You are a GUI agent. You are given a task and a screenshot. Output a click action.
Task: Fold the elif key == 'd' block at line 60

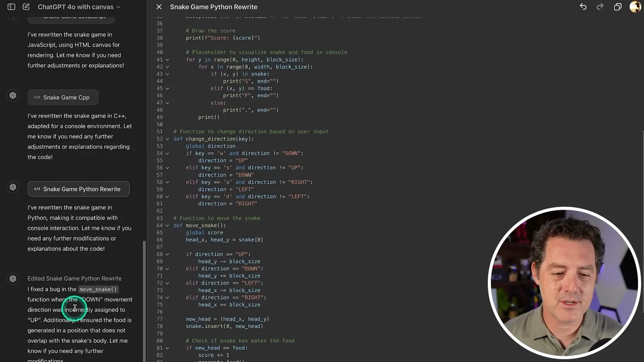coord(167,197)
